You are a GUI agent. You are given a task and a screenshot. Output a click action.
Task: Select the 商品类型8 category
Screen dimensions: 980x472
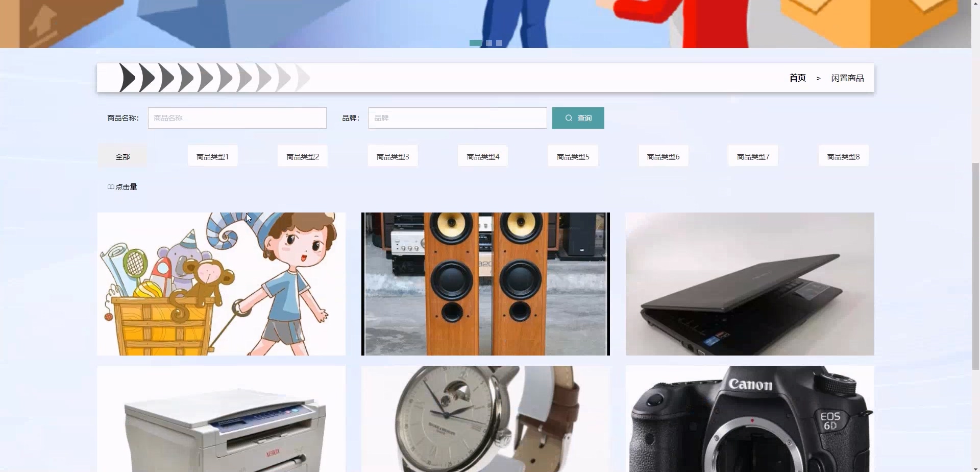click(843, 156)
